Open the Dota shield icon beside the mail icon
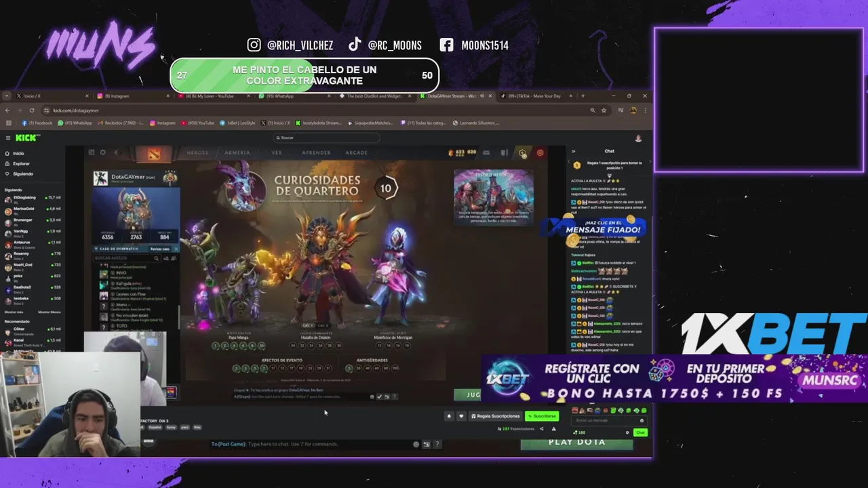The width and height of the screenshot is (868, 488). point(503,153)
